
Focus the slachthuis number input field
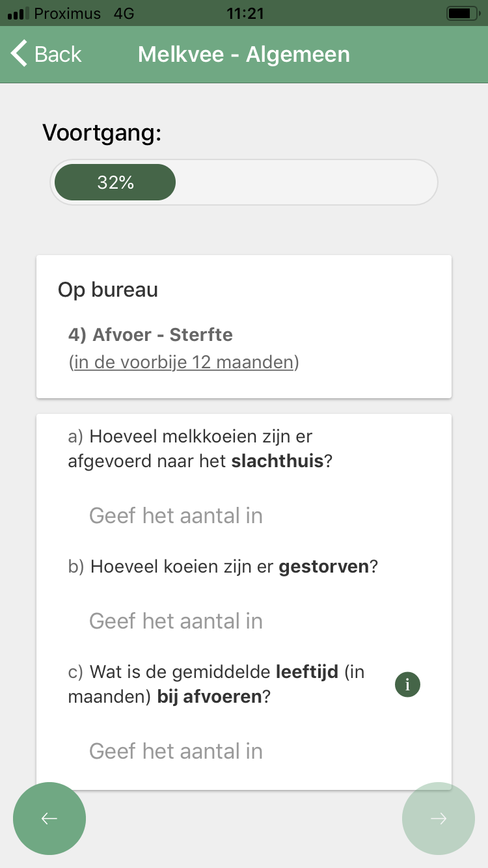click(244, 516)
